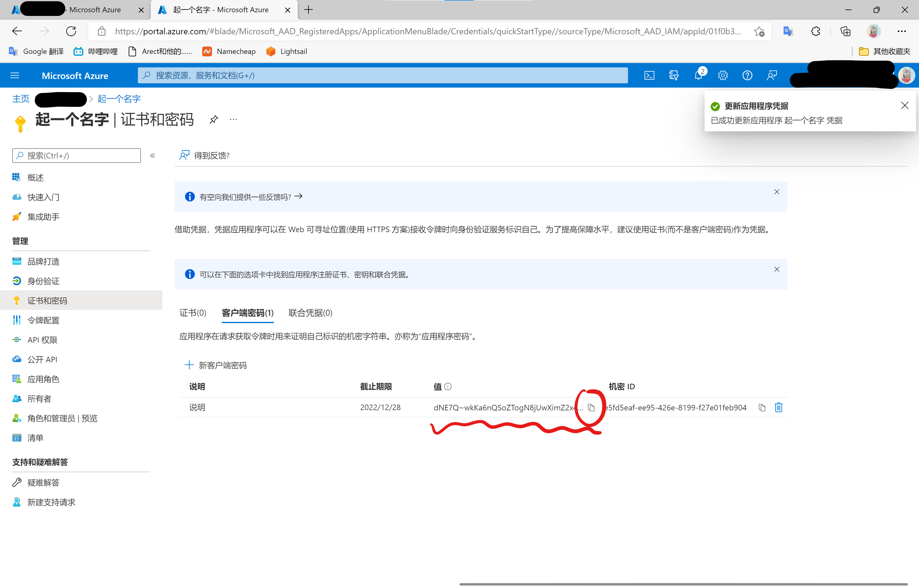Image resolution: width=919 pixels, height=588 pixels.
Task: Collapse the left sidebar menu
Action: click(153, 155)
